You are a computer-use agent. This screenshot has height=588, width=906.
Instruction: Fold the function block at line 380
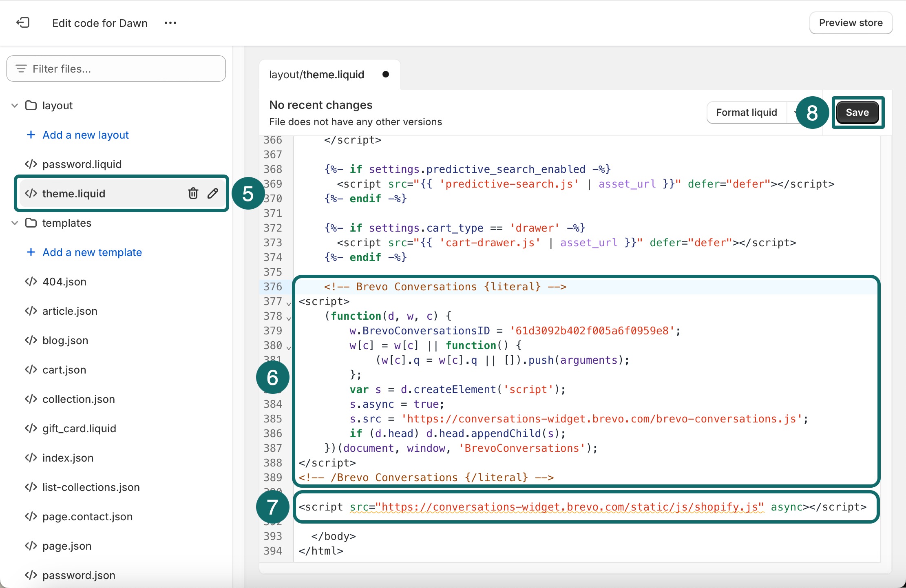click(x=289, y=348)
